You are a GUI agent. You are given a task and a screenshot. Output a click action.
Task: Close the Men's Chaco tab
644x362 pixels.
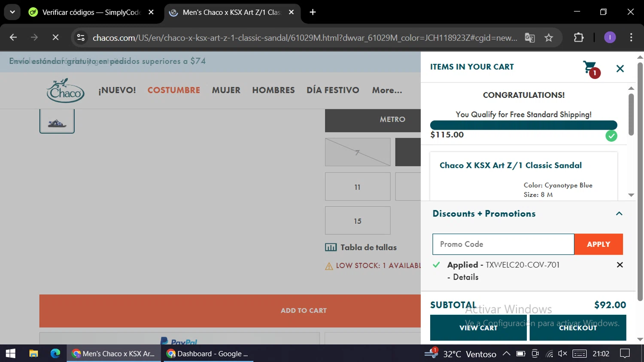coord(292,12)
